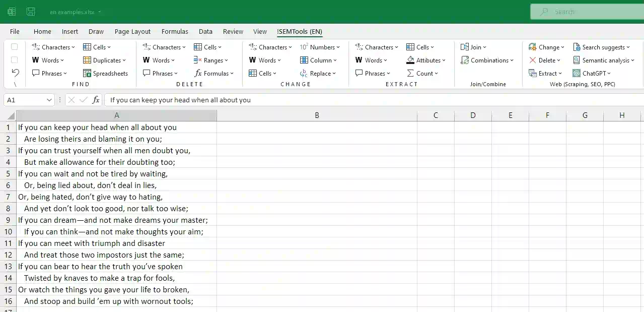
Task: Switch to the Home tab
Action: pos(42,31)
